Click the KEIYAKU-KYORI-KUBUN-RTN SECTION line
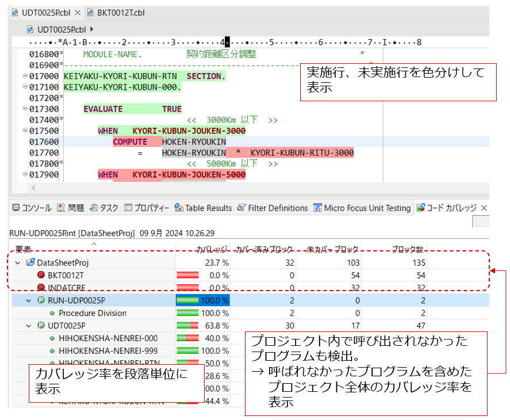 (144, 76)
